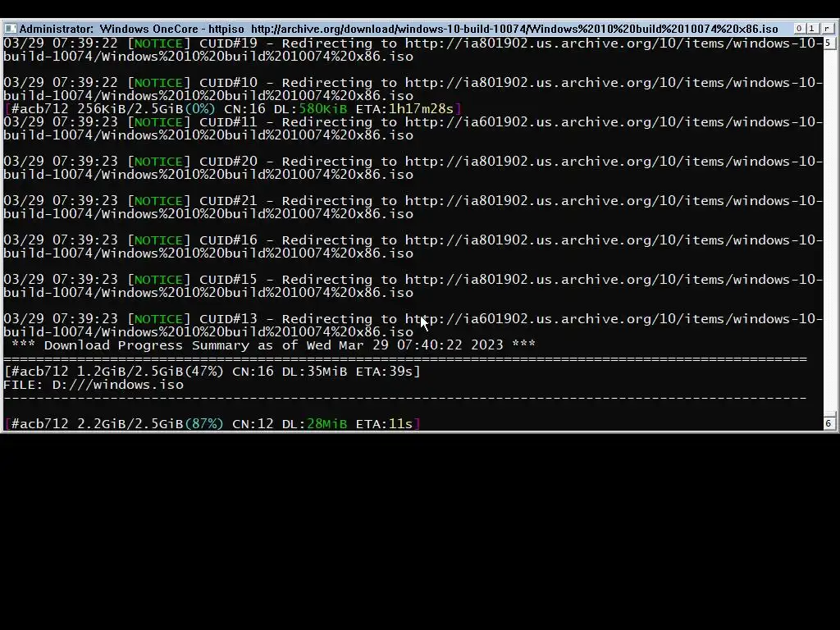Click the FILE: D:///windows.iso line
The width and height of the screenshot is (840, 630).
coord(94,385)
